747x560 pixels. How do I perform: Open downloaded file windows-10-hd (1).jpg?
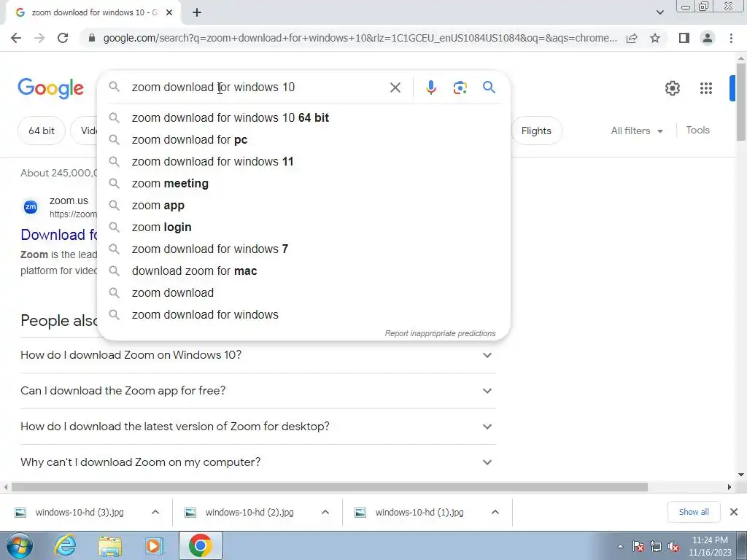(419, 513)
